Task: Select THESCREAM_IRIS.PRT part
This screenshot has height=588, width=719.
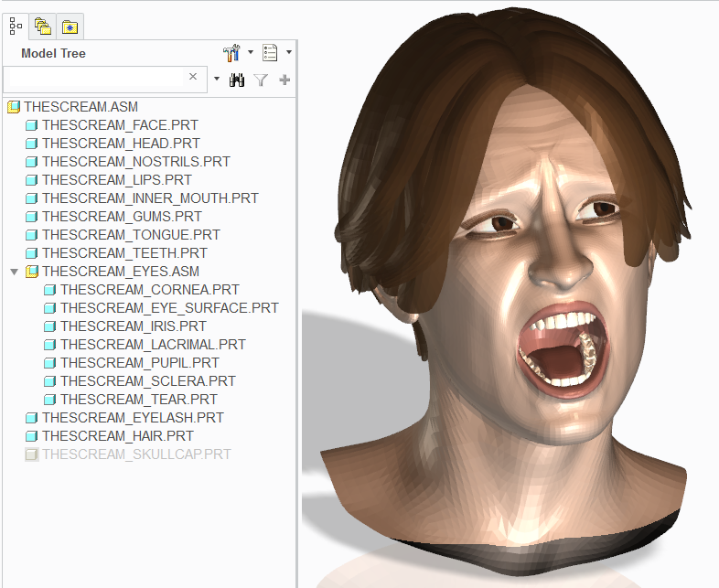Action: pos(134,326)
